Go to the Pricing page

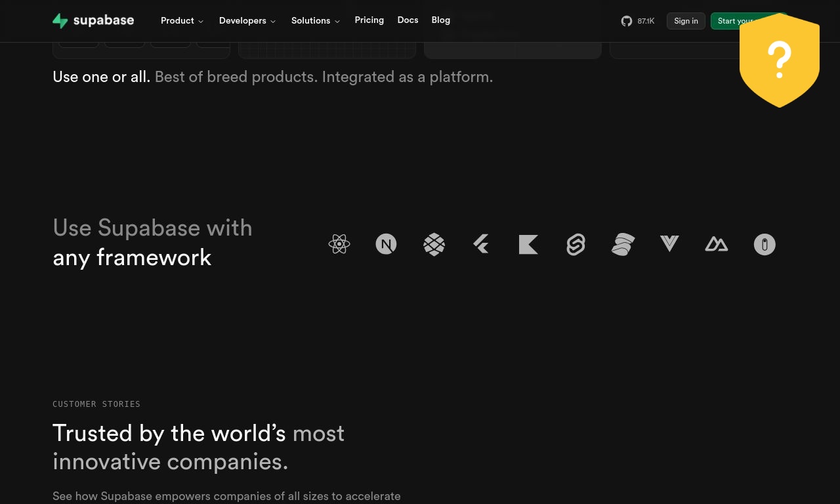coord(369,20)
